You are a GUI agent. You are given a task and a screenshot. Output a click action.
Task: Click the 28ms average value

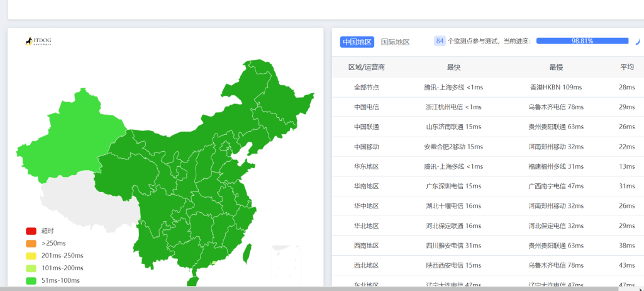click(x=627, y=88)
